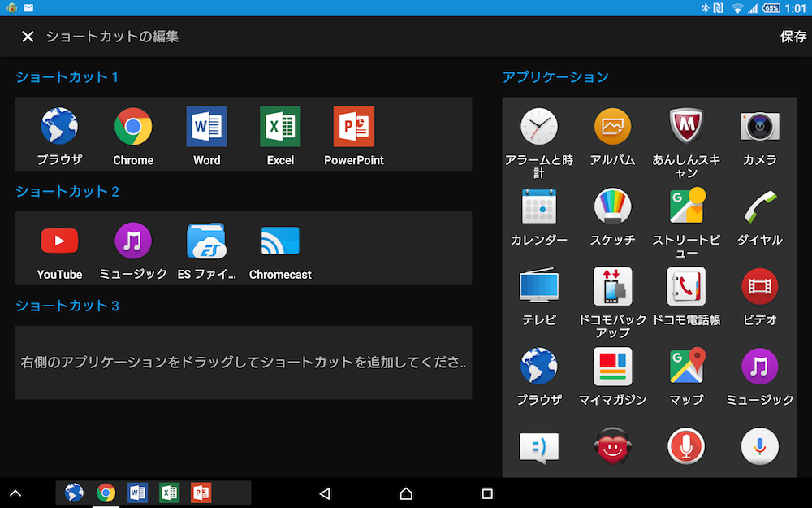This screenshot has height=508, width=812.
Task: Select the red microphone recorder app
Action: click(x=686, y=446)
